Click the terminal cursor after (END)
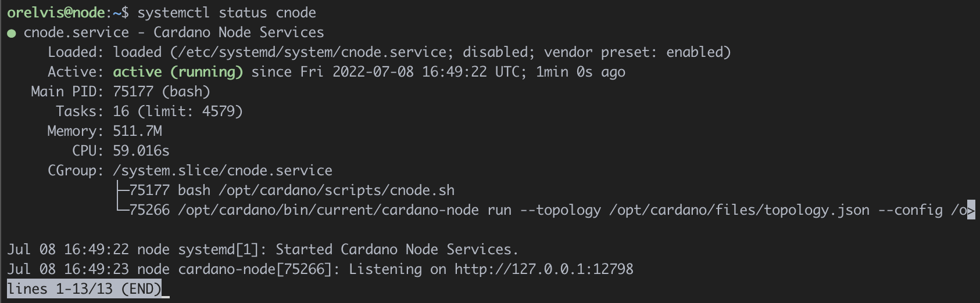 (x=166, y=289)
